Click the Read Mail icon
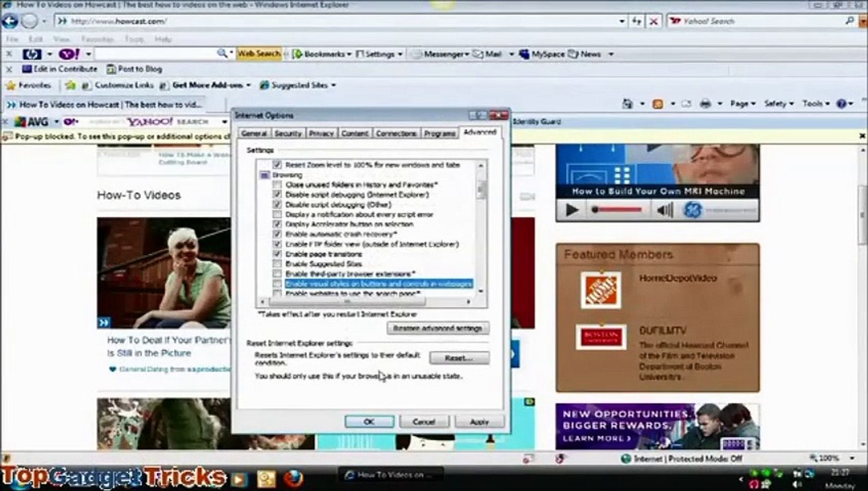 pyautogui.click(x=686, y=104)
